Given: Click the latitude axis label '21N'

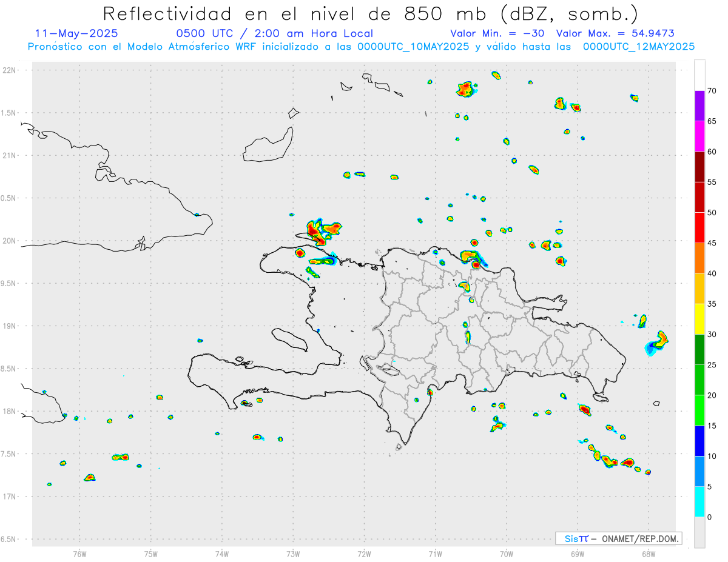Looking at the screenshot, I should coord(10,156).
